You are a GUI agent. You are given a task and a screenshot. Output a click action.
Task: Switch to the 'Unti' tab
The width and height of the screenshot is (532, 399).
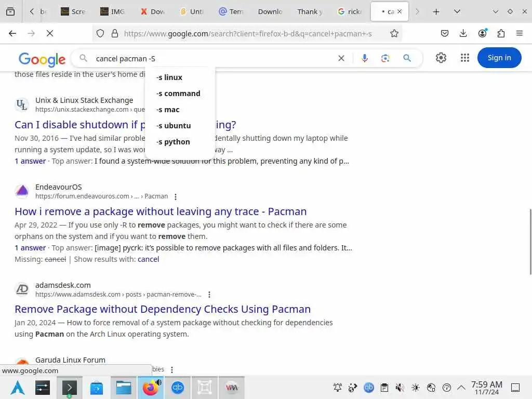coord(192,11)
